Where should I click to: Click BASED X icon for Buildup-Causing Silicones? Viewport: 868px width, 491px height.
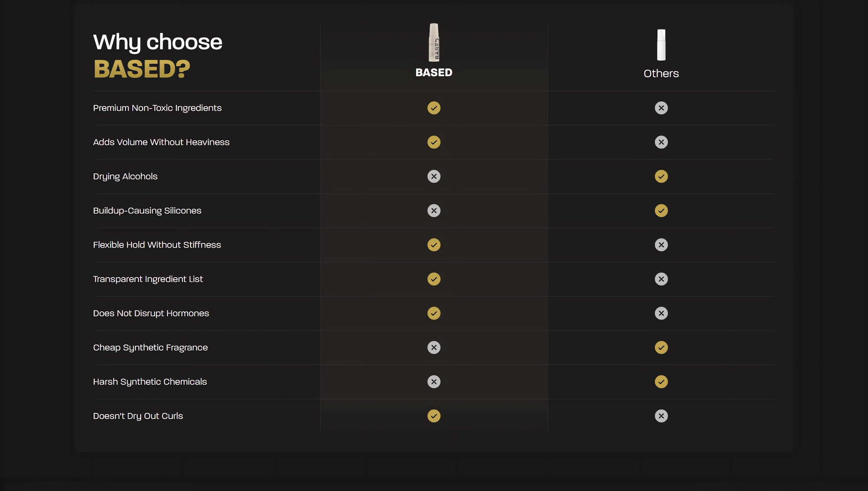434,211
